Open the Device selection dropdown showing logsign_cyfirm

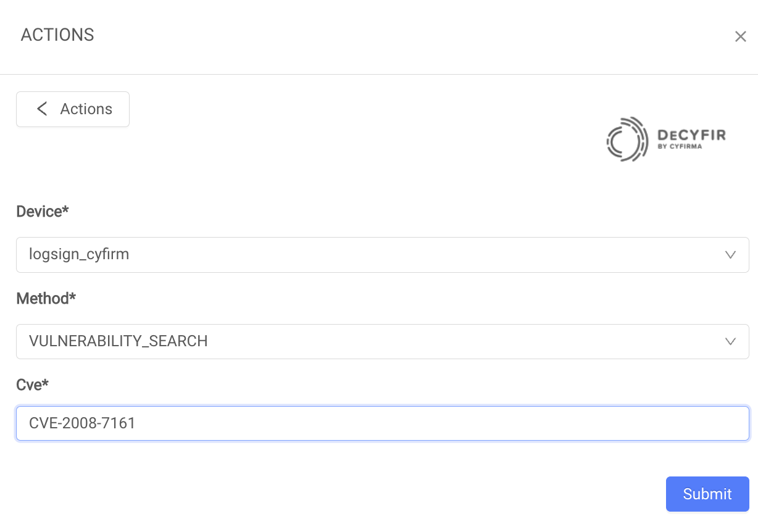(381, 254)
